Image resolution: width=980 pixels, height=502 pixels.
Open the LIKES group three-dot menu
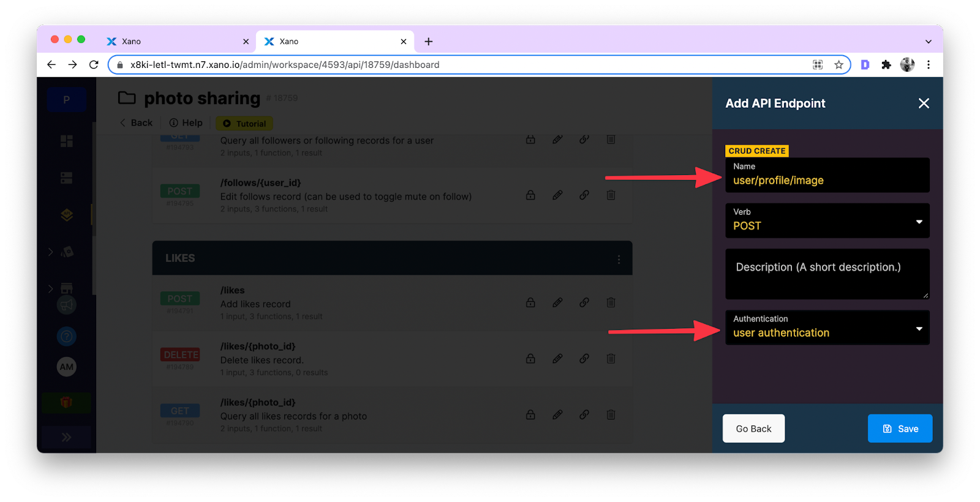[x=619, y=259]
